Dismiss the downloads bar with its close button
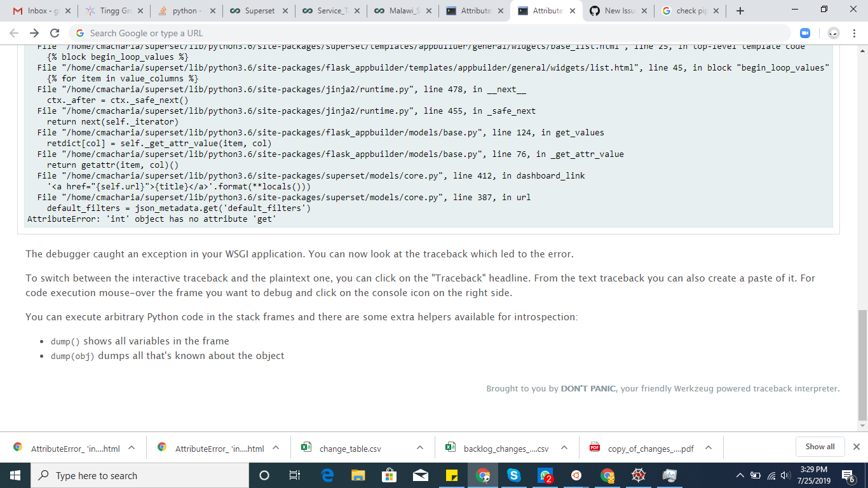 856,447
